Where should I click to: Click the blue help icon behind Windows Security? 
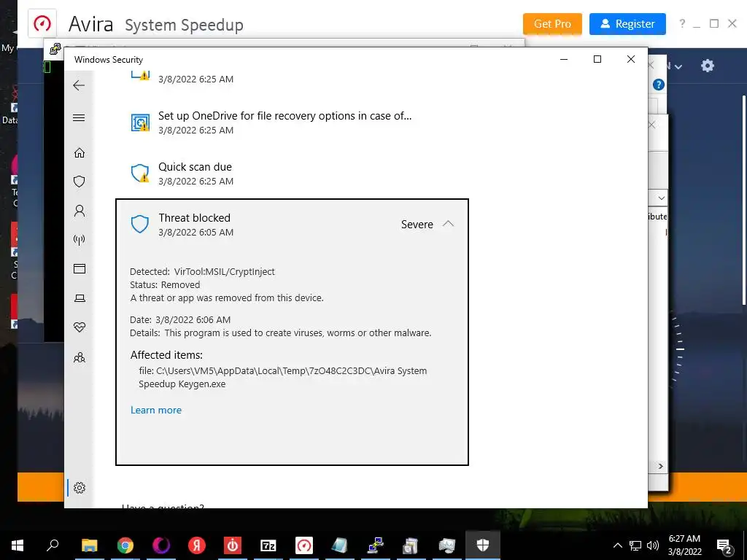pyautogui.click(x=659, y=85)
